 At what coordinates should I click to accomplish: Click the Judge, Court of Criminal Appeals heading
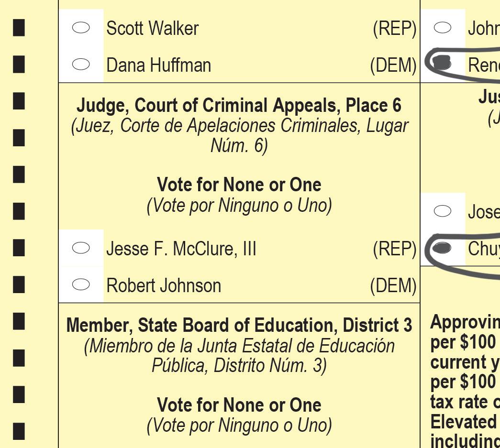point(239,106)
